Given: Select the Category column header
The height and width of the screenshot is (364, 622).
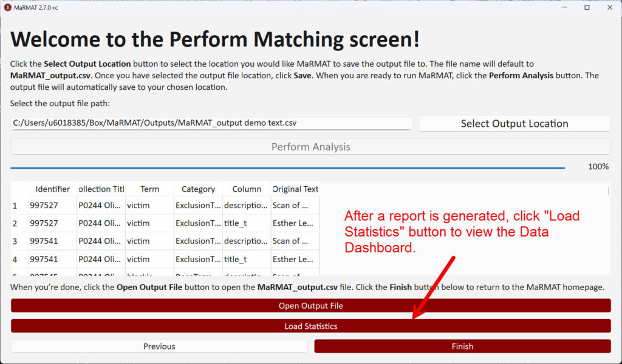Looking at the screenshot, I should point(198,189).
